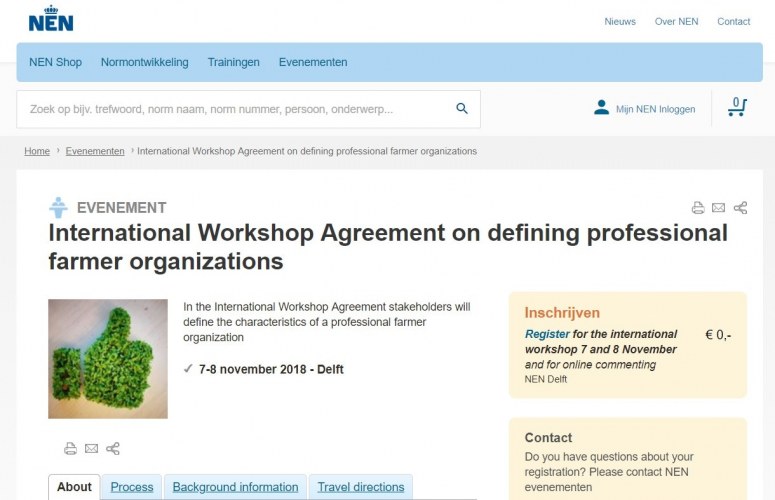This screenshot has height=500, width=775.
Task: Open the Evenementen menu in the blue bar
Action: [x=313, y=62]
